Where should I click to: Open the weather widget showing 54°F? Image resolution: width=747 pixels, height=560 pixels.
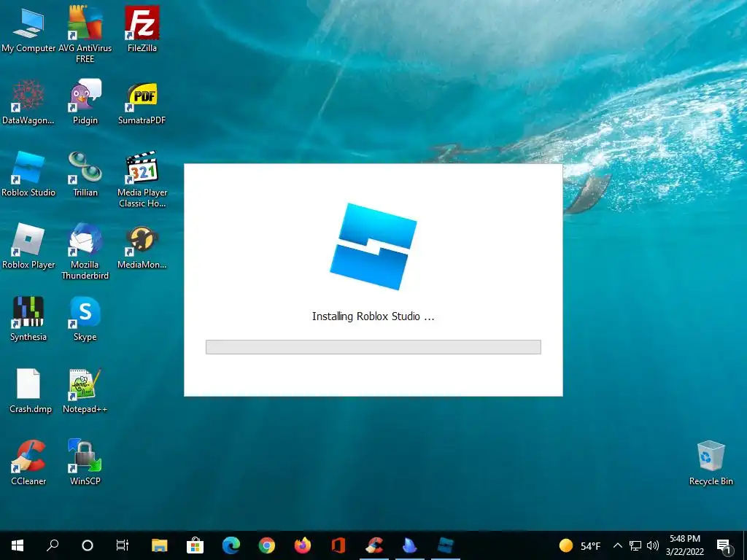click(580, 545)
